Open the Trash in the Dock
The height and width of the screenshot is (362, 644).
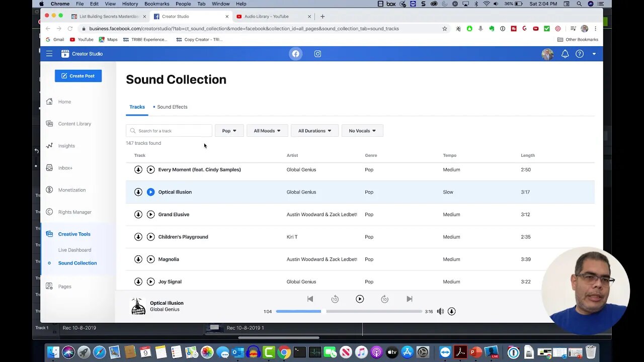[x=591, y=352]
